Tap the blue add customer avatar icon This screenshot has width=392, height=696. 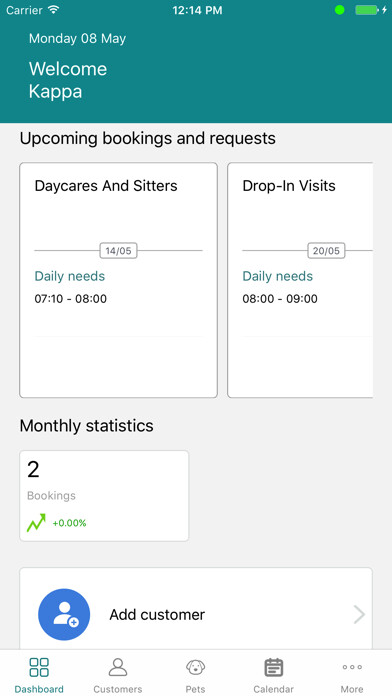tap(64, 615)
